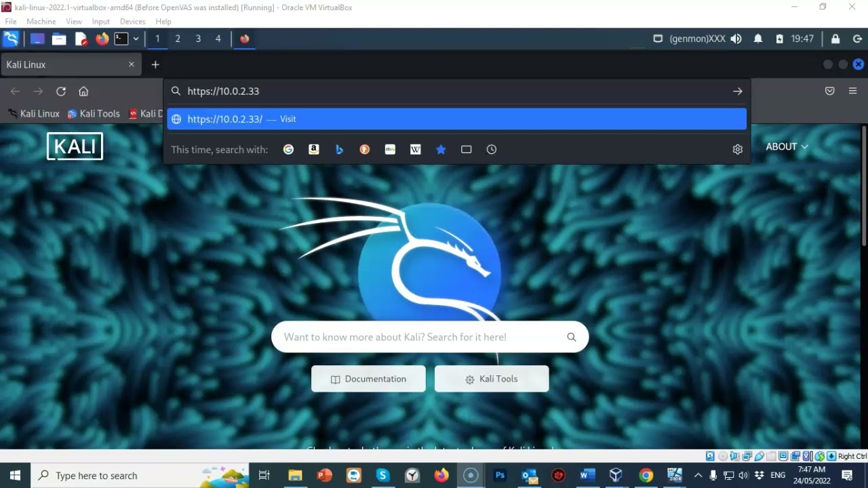This screenshot has height=488, width=868.
Task: Search this time with Amazon
Action: [314, 149]
